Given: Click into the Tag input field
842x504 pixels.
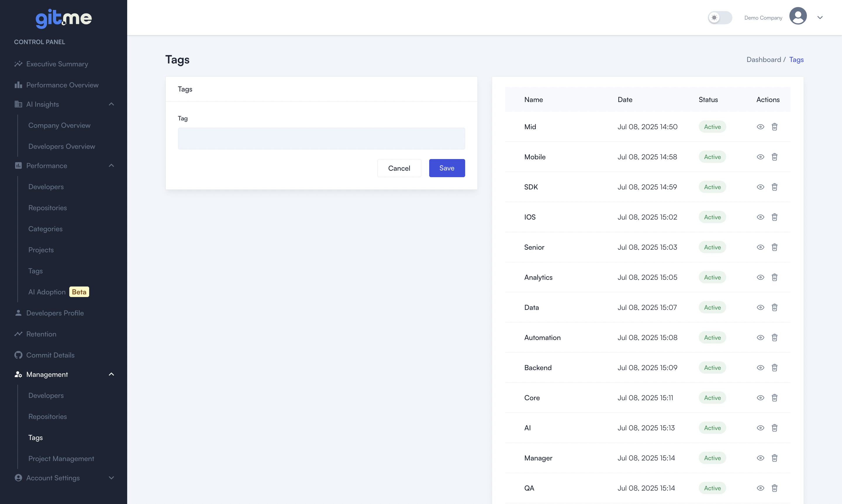Looking at the screenshot, I should tap(321, 139).
